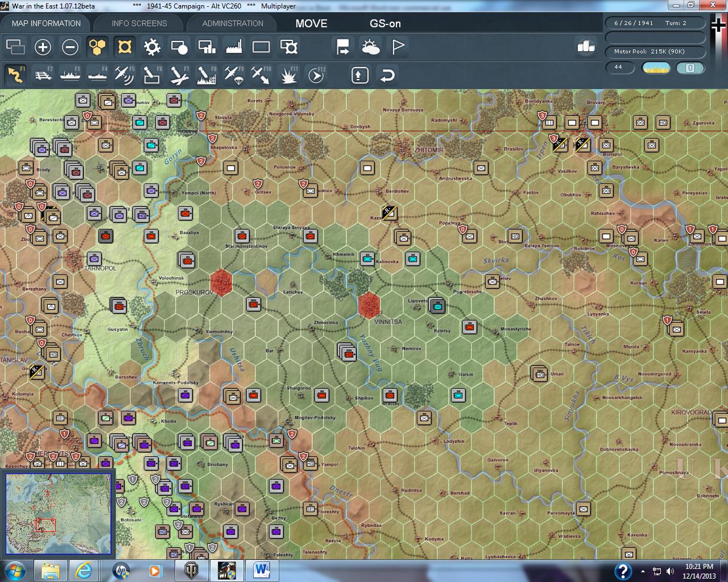This screenshot has height=582, width=728.
Task: Click the flag with arrow icon
Action: [x=343, y=47]
